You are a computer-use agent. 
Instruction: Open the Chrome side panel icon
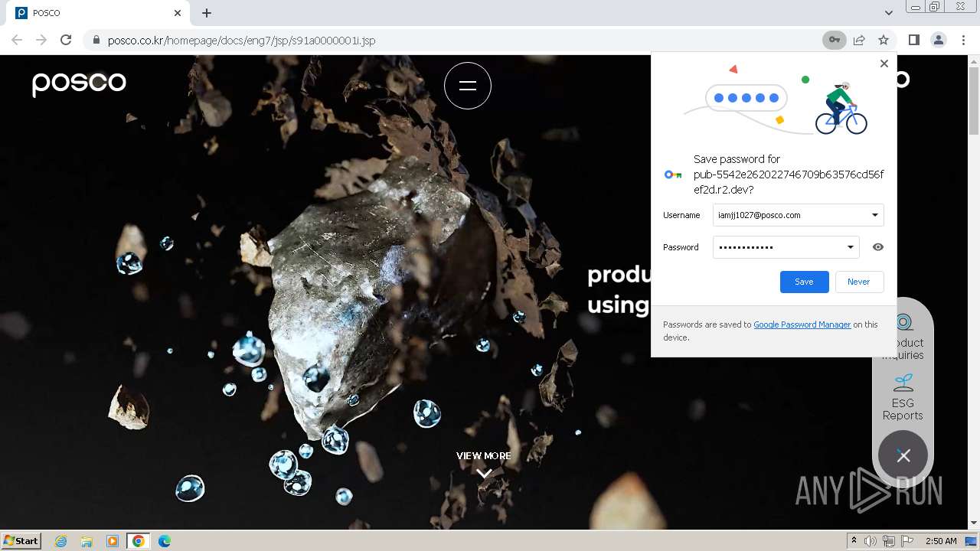[x=913, y=40]
